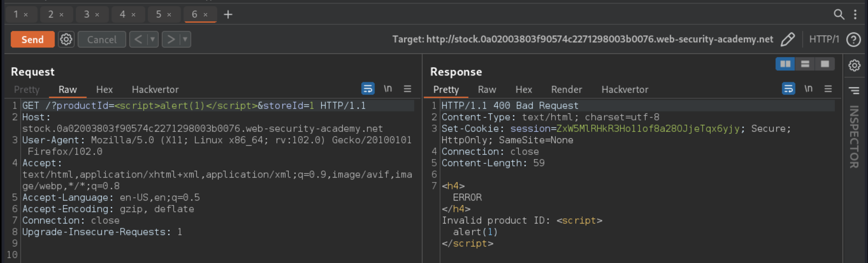Image resolution: width=868 pixels, height=263 pixels.
Task: Click the request line with productId
Action: coord(194,105)
